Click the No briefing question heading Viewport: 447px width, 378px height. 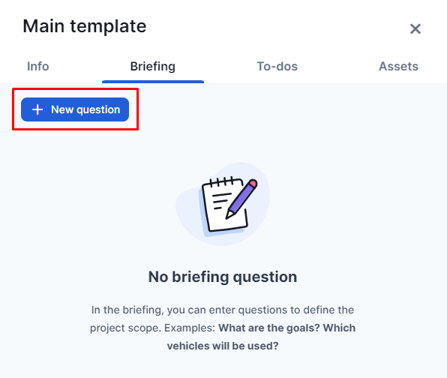click(x=223, y=277)
